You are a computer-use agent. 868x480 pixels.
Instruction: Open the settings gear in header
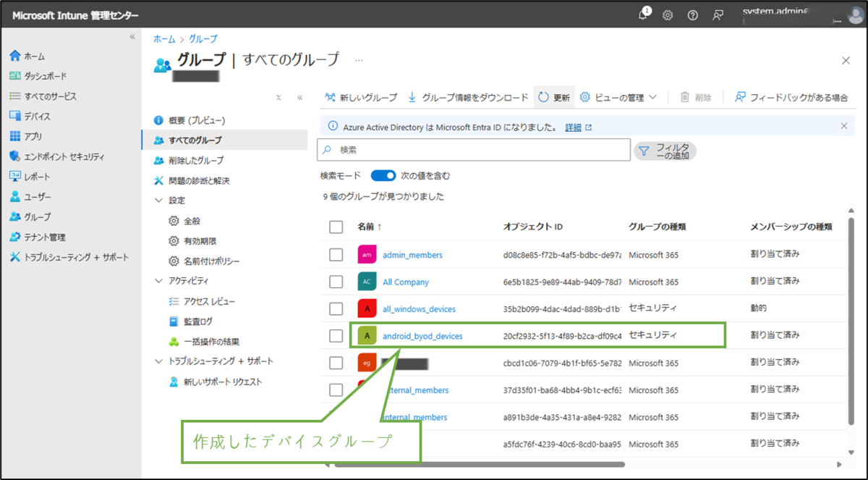pos(668,15)
